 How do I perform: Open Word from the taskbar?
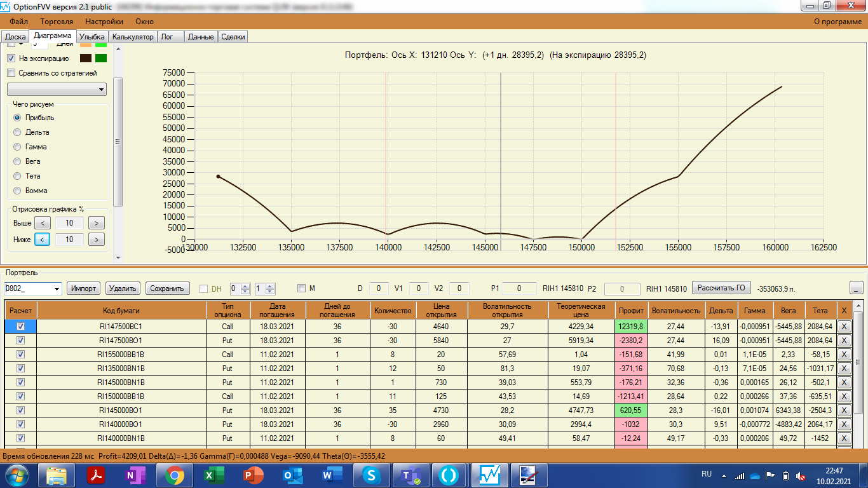tap(332, 475)
